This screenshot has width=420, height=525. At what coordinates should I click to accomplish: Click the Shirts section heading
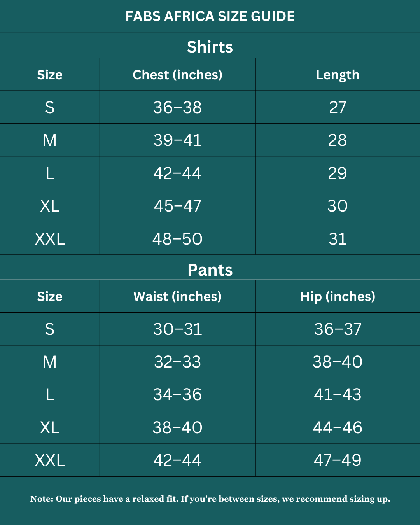[x=210, y=47]
